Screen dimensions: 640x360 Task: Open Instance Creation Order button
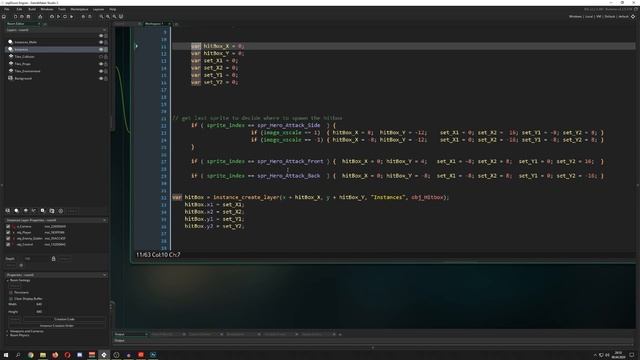[x=57, y=326]
